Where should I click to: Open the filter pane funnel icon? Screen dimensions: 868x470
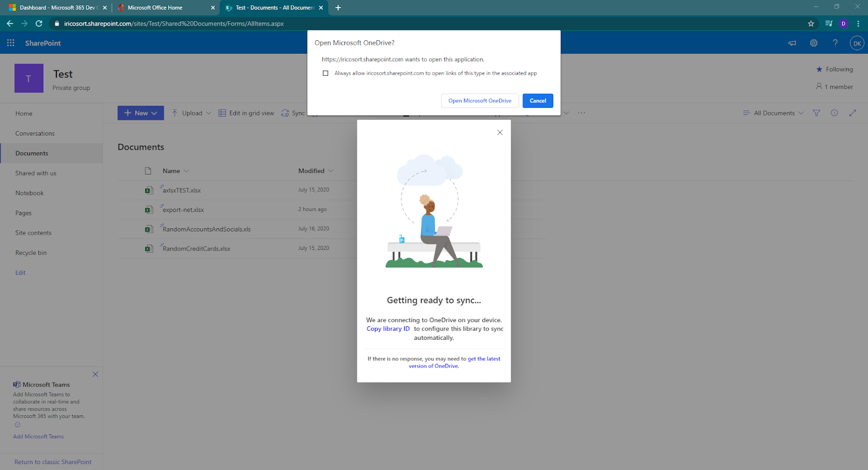(x=816, y=113)
